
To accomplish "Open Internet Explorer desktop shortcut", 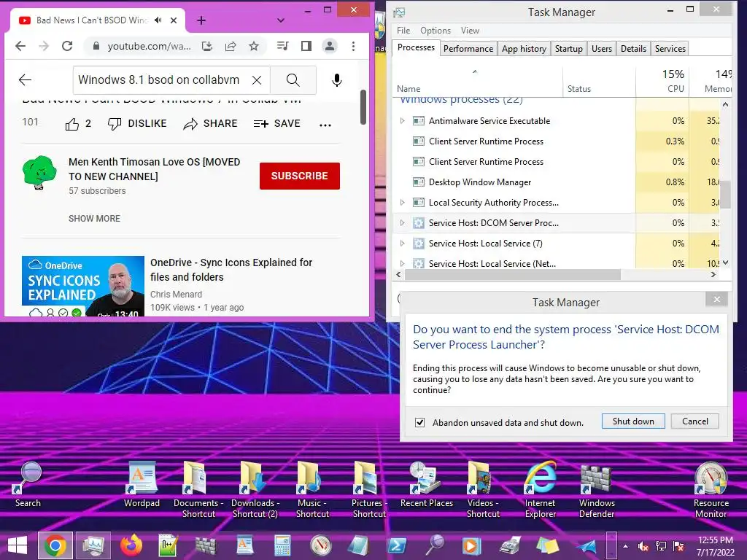I will tap(541, 489).
